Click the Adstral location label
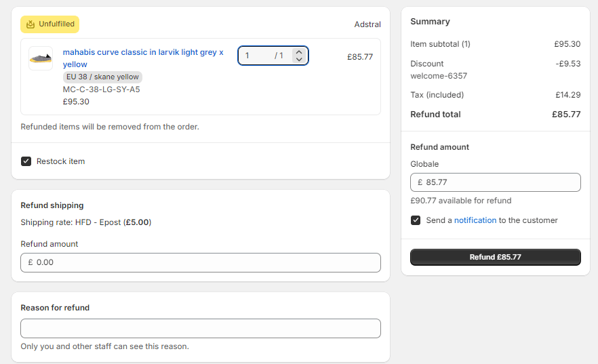598x364 pixels. tap(367, 24)
